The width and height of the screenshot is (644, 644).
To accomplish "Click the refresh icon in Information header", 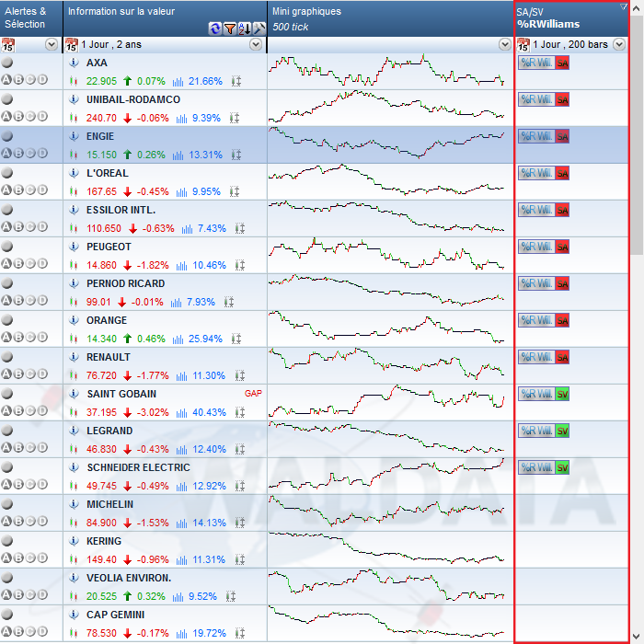I will 215,29.
